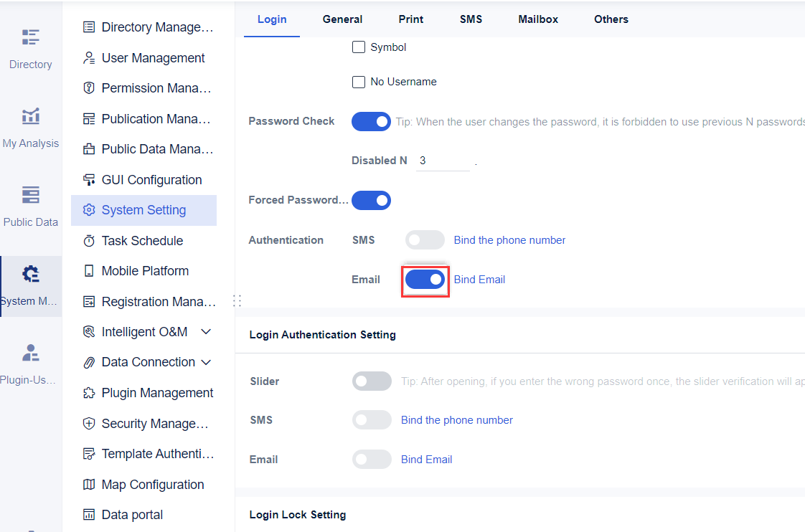The height and width of the screenshot is (532, 805).
Task: Disable the Password Check toggle
Action: coord(371,121)
